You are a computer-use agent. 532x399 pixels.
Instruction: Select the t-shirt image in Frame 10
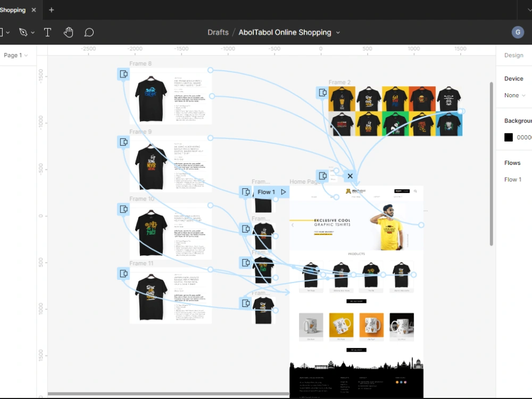coord(151,233)
